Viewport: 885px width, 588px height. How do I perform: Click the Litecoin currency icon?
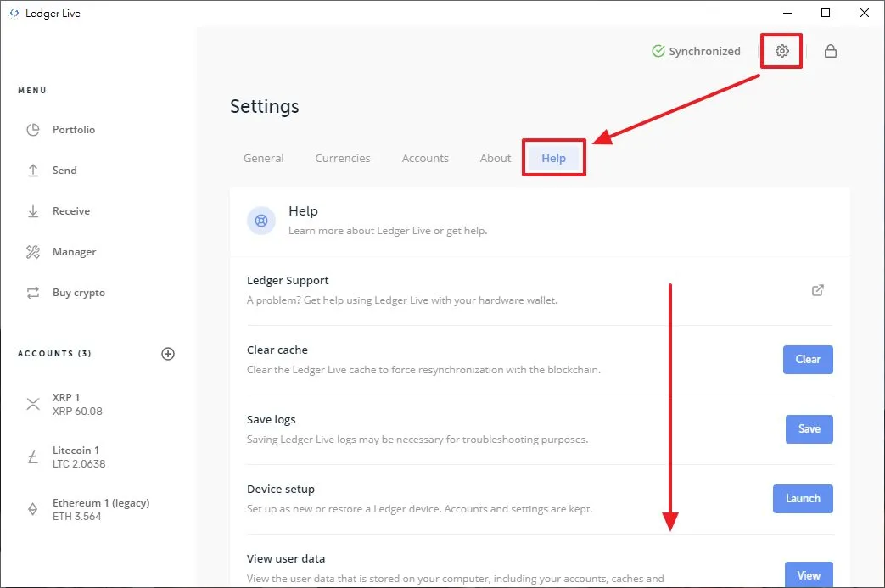point(33,456)
